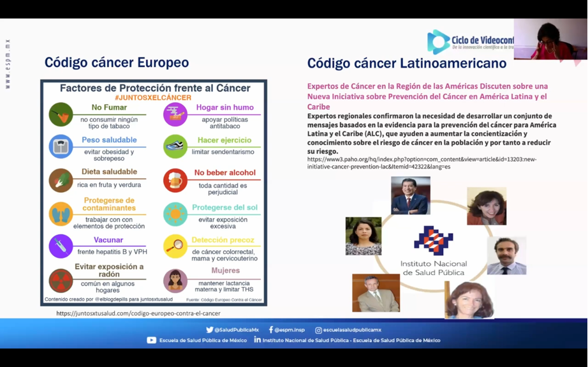Image resolution: width=588 pixels, height=367 pixels.
Task: Click the 'Evitar exposición a radón' label
Action: [x=109, y=270]
